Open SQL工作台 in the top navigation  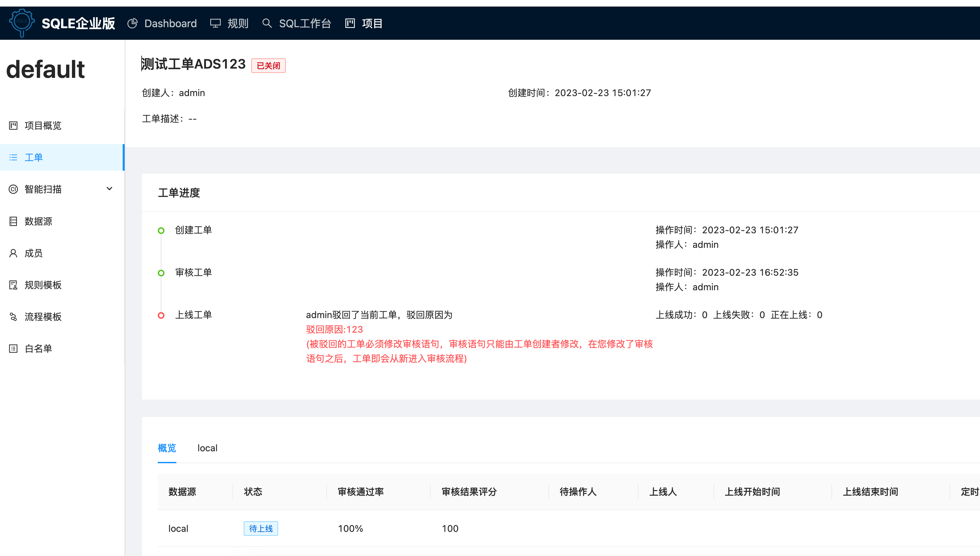coord(304,23)
